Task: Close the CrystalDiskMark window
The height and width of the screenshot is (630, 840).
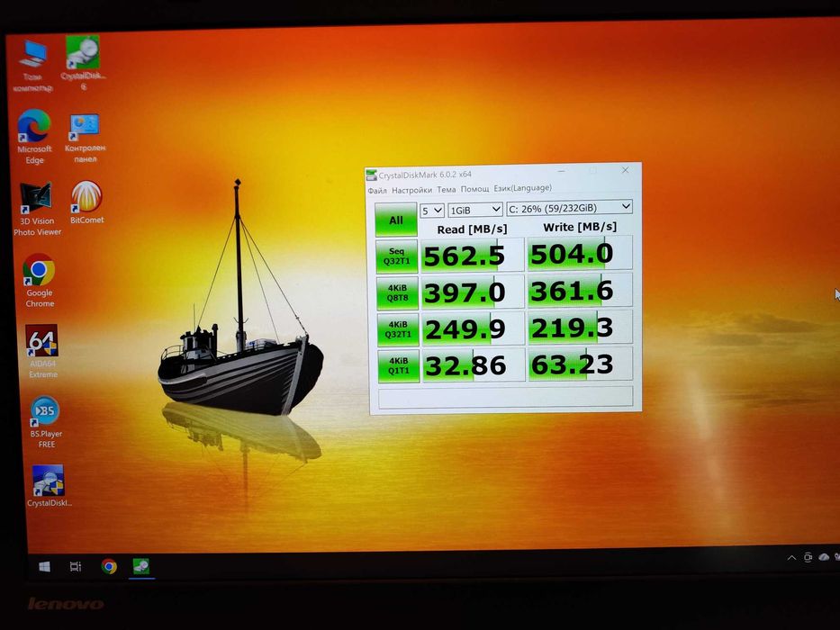Action: pyautogui.click(x=625, y=170)
